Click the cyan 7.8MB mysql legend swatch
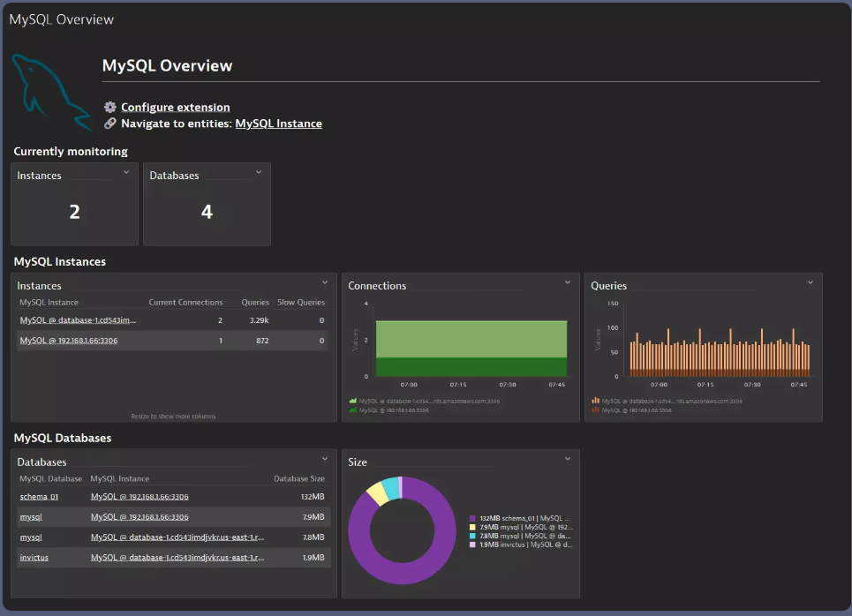This screenshot has height=616, width=852. pyautogui.click(x=472, y=536)
